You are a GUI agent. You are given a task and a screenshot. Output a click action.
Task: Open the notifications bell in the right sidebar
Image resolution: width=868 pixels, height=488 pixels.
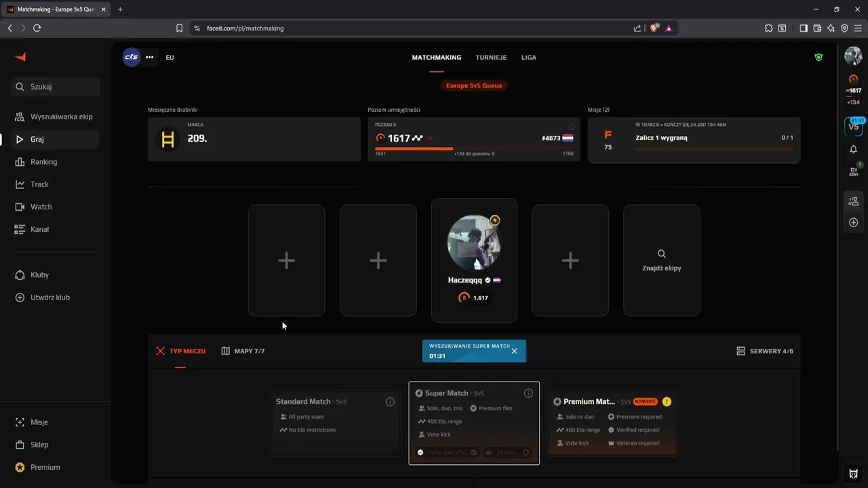pos(853,149)
